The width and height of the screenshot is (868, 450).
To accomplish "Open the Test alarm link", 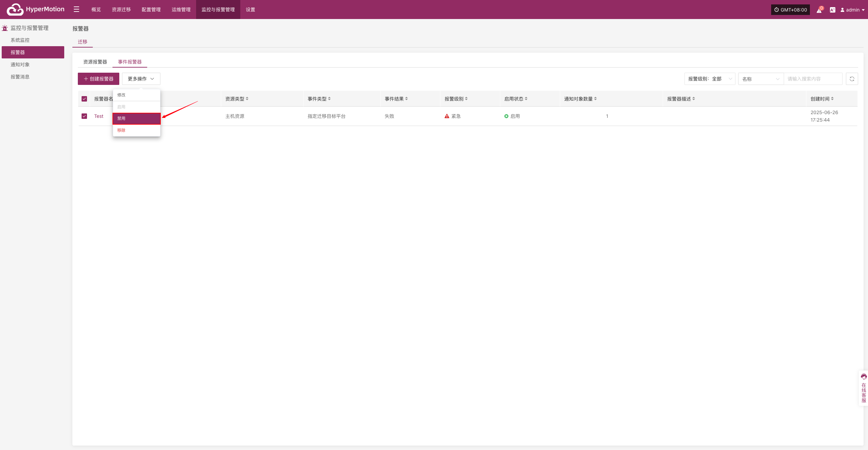I will coord(99,116).
